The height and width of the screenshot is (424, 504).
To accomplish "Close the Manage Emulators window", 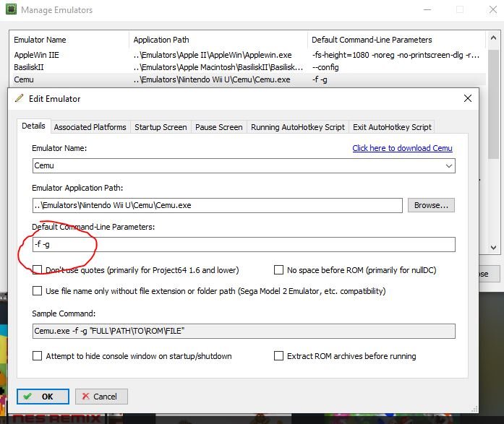I will pos(492,9).
